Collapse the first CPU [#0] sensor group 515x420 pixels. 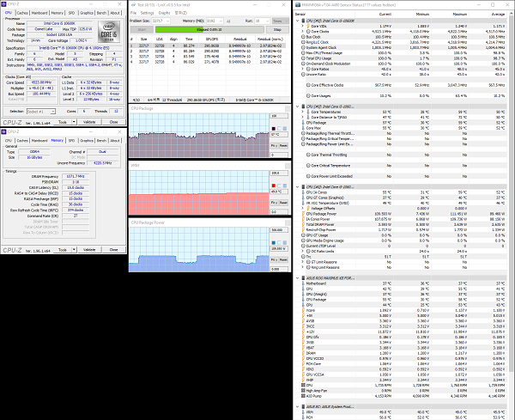[x=298, y=21]
